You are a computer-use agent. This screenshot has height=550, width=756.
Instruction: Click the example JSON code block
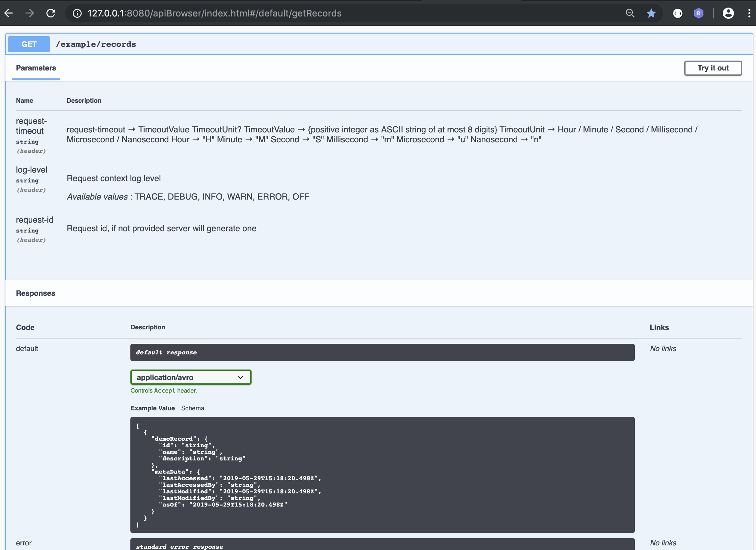[x=382, y=475]
